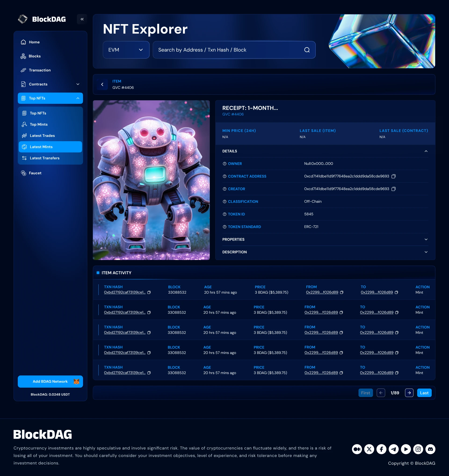Click the BlockDAG logo in sidebar
Viewport: 449px width, 476px height.
click(42, 19)
